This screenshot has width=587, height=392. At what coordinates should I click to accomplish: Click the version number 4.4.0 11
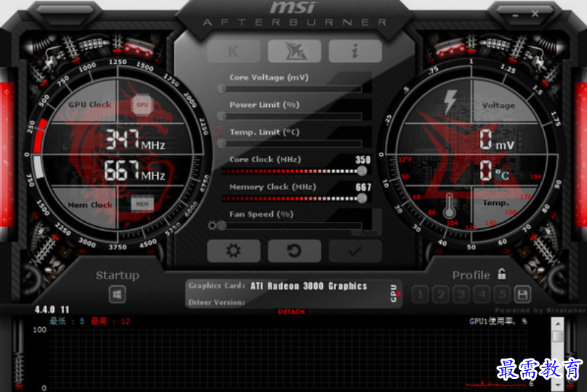click(x=52, y=310)
